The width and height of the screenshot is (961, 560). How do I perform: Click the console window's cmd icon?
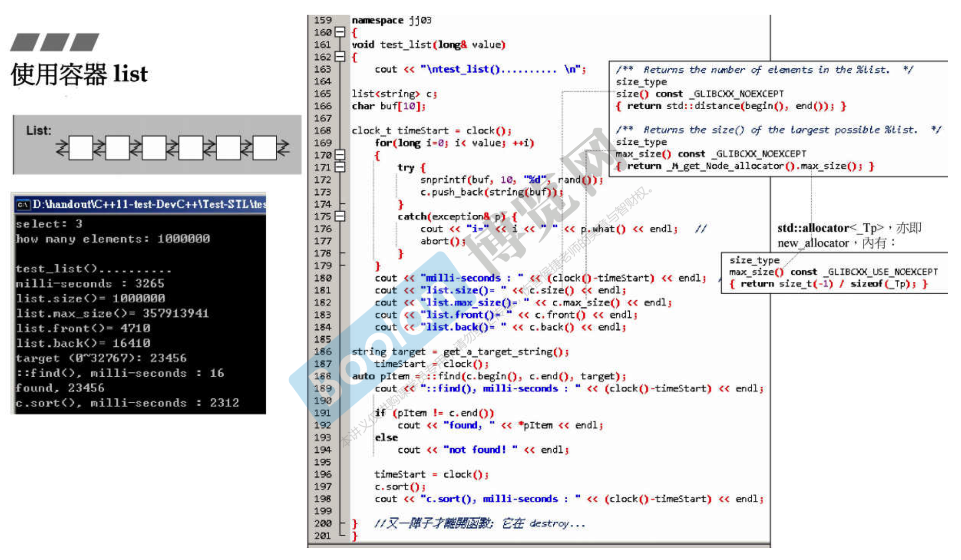[23, 205]
